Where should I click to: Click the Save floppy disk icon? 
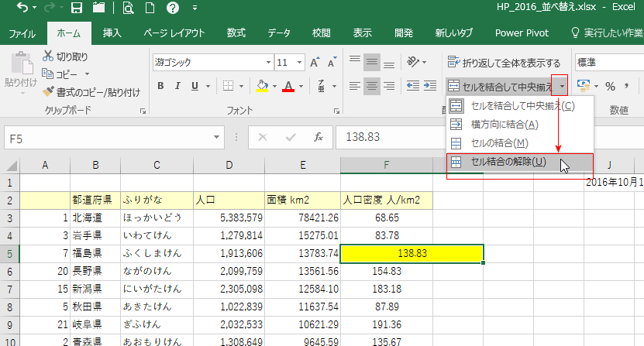(x=77, y=9)
